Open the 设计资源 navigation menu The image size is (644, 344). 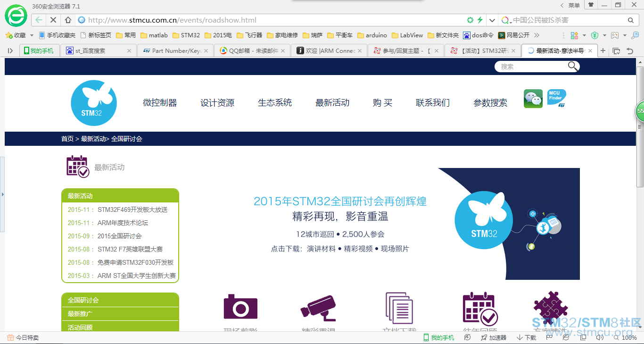click(217, 103)
